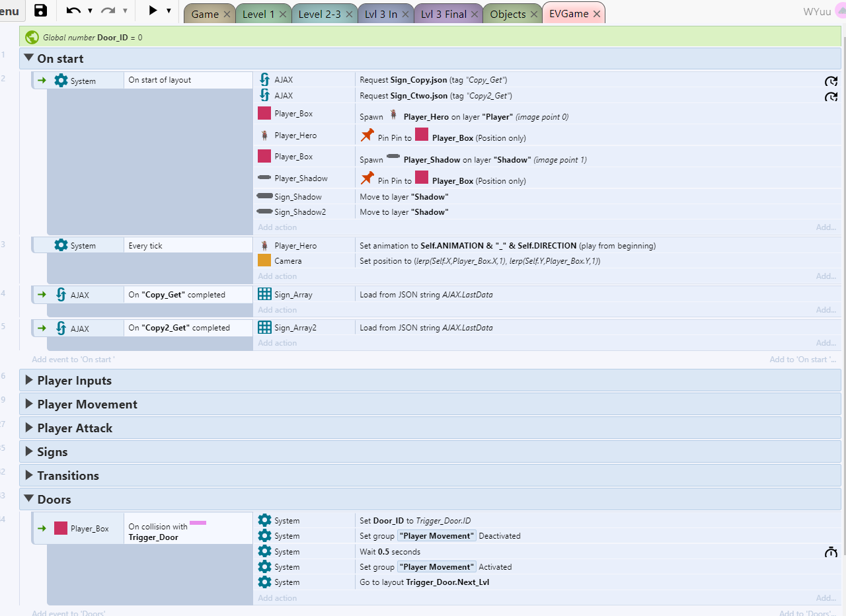
Task: Click the timer icon on the Wait 0.5 seconds row
Action: tap(831, 552)
